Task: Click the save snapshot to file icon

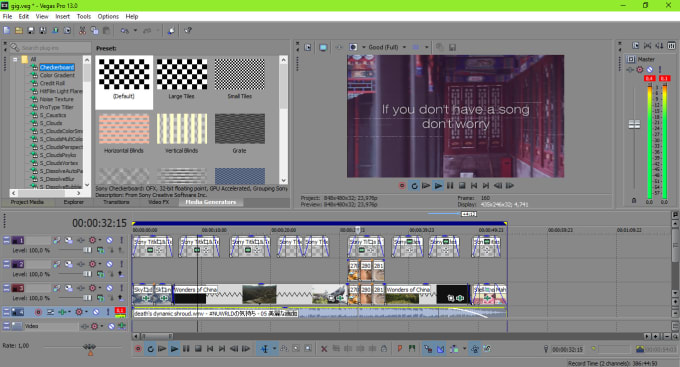Action: tap(452, 47)
